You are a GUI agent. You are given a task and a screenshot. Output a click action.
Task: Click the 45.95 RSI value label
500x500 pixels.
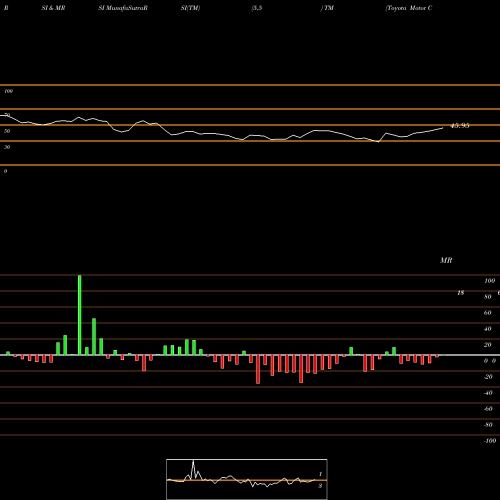click(x=460, y=126)
